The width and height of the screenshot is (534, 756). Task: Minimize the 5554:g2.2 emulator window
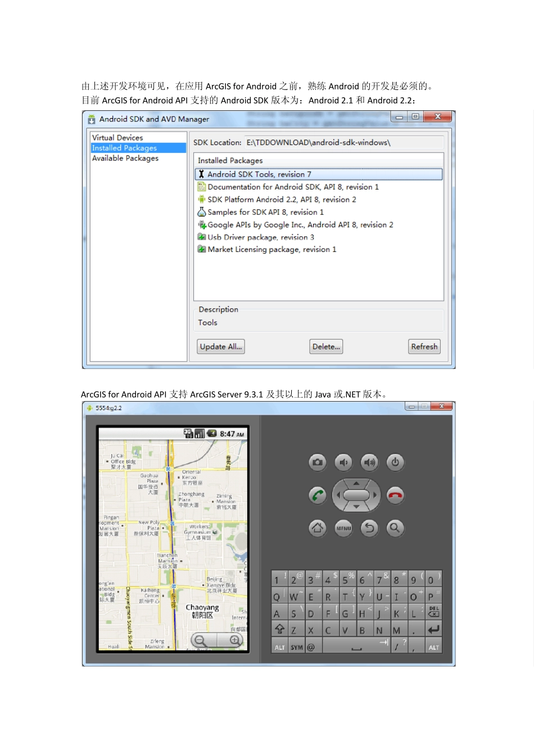411,406
